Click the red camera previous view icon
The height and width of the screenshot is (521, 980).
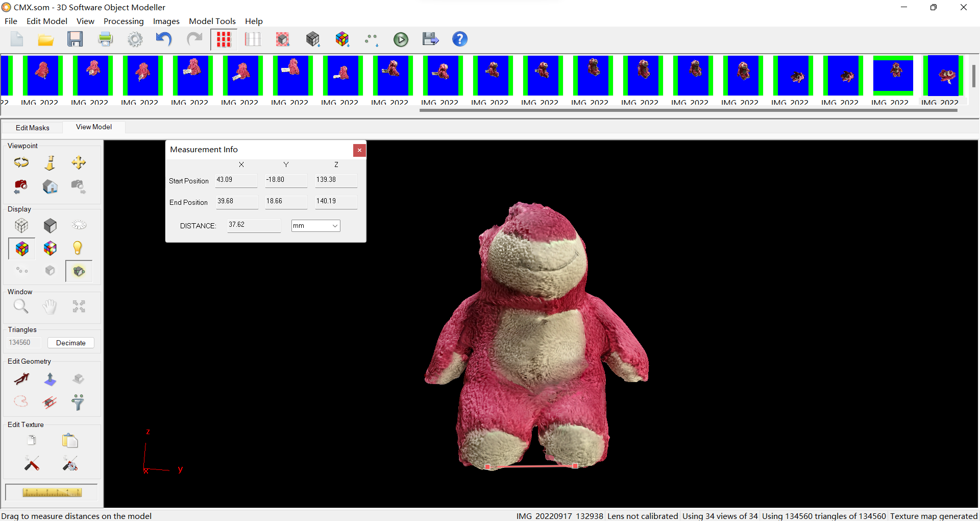click(x=21, y=186)
